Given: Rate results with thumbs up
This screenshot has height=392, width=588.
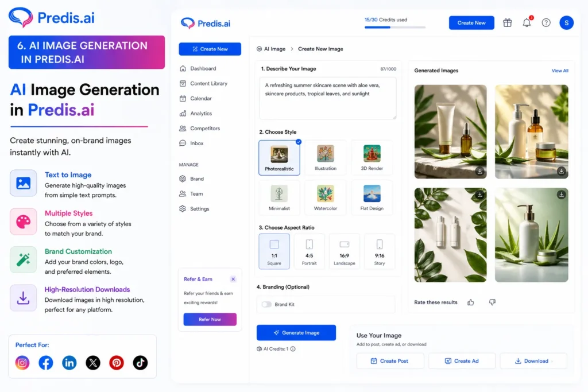Looking at the screenshot, I should [471, 302].
